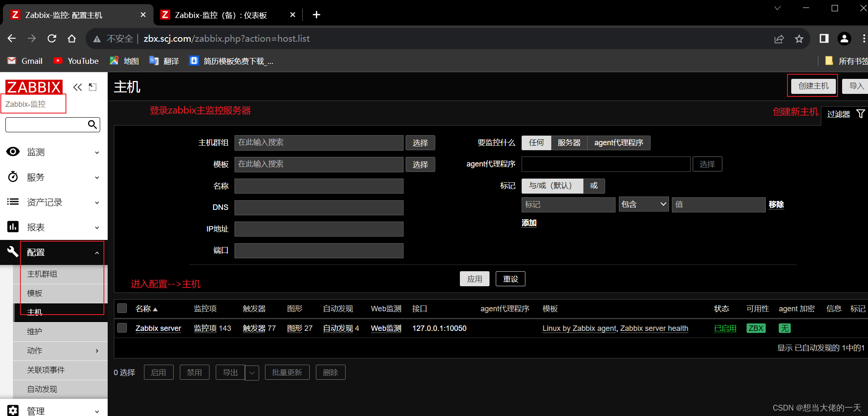The height and width of the screenshot is (416, 868).
Task: Open the 导出 dropdown arrow
Action: click(252, 373)
